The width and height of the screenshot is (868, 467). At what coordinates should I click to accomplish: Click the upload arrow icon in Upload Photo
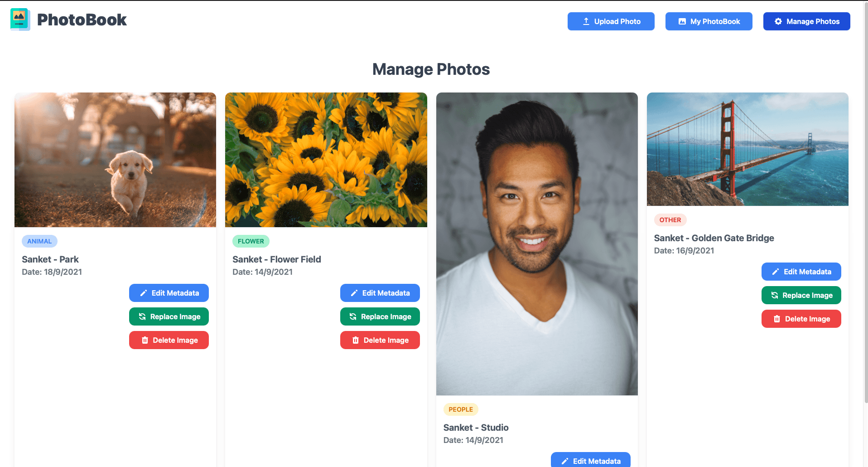coord(586,21)
